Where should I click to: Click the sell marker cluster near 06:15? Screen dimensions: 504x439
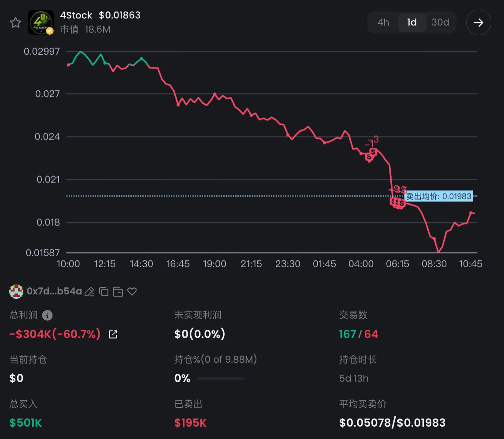coord(398,203)
